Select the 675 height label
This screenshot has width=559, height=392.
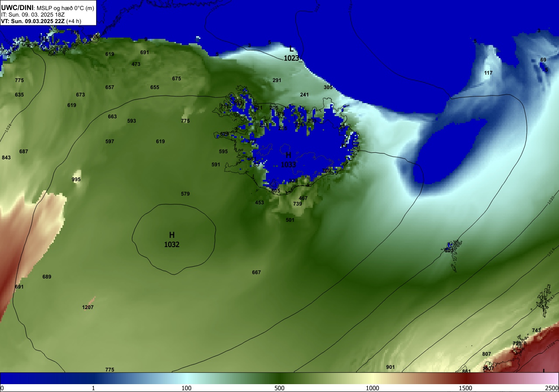tap(176, 79)
